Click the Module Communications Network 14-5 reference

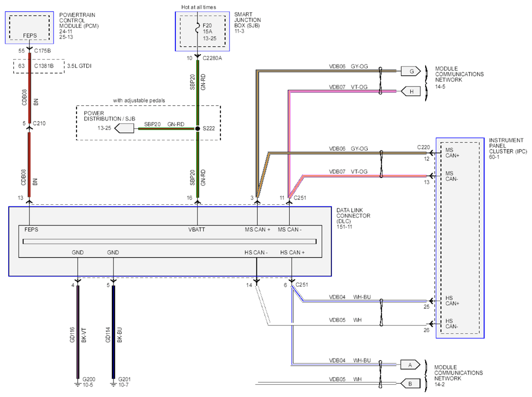click(x=459, y=78)
